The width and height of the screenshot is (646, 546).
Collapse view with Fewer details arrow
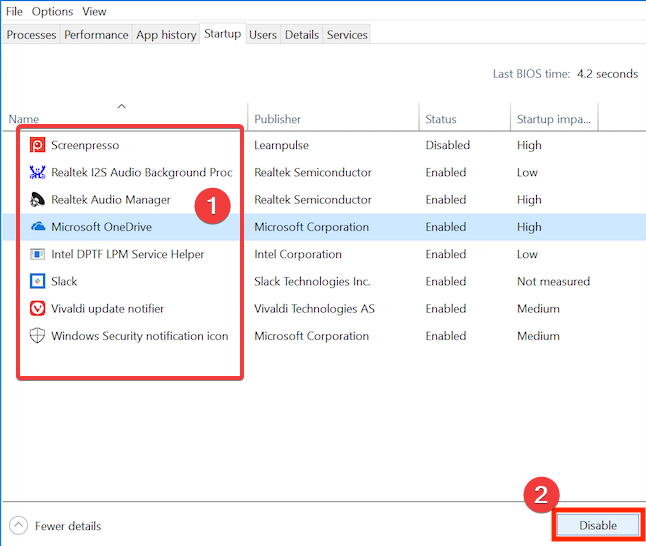(18, 526)
